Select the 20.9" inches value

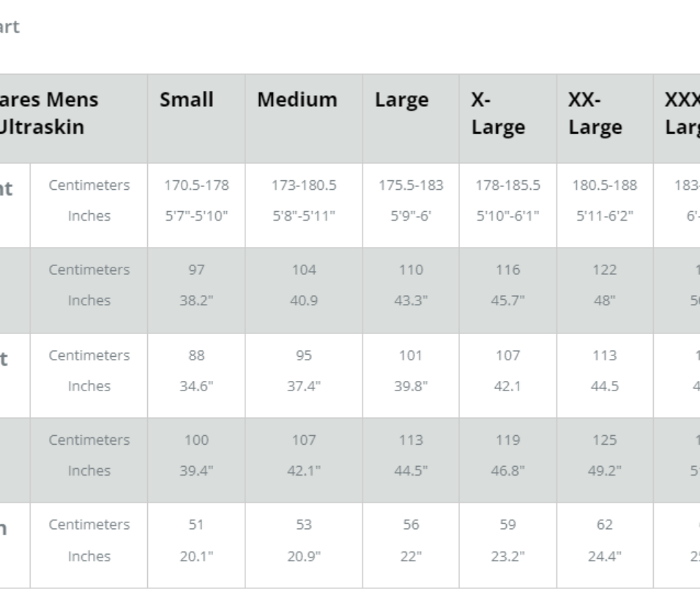click(304, 556)
